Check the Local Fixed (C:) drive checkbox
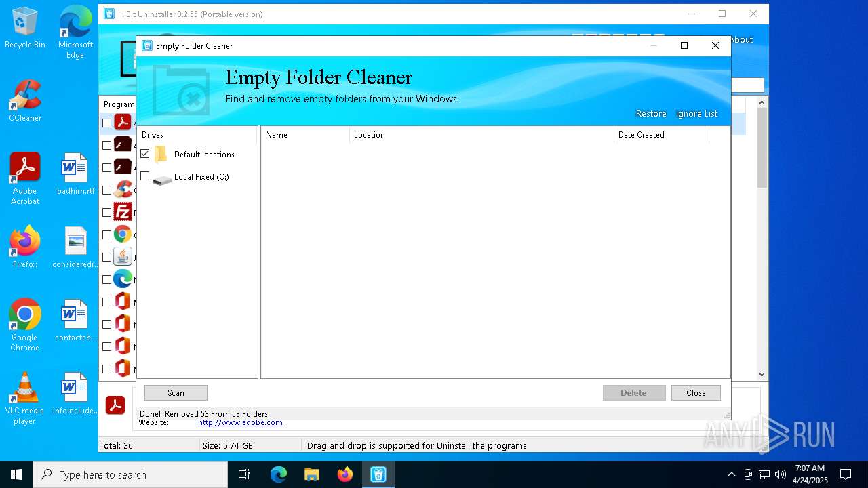Viewport: 868px width, 488px height. (144, 176)
